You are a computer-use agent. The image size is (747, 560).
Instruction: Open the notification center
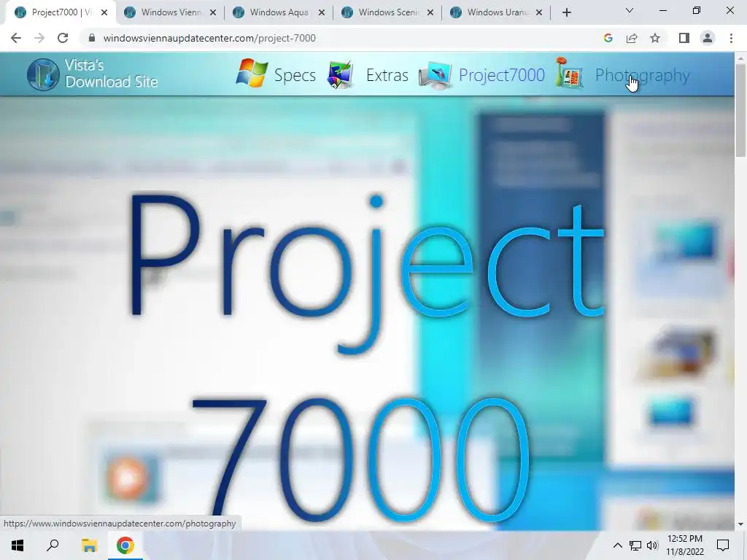pyautogui.click(x=723, y=545)
